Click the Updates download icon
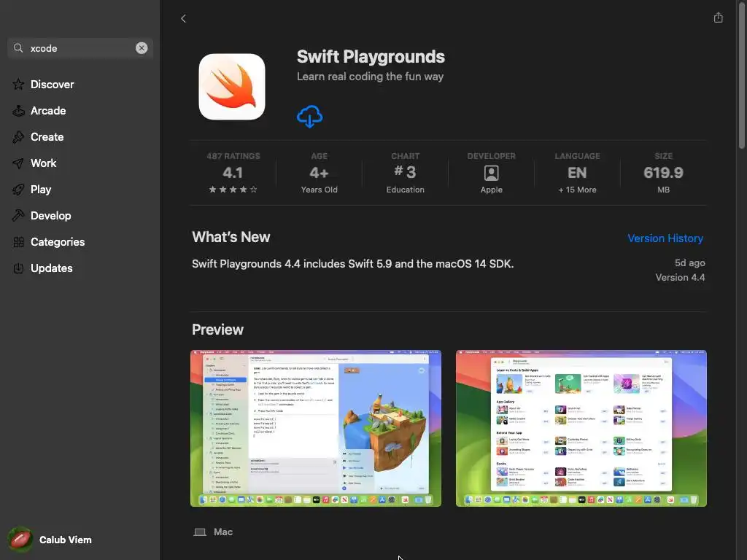This screenshot has height=560, width=747. (18, 268)
